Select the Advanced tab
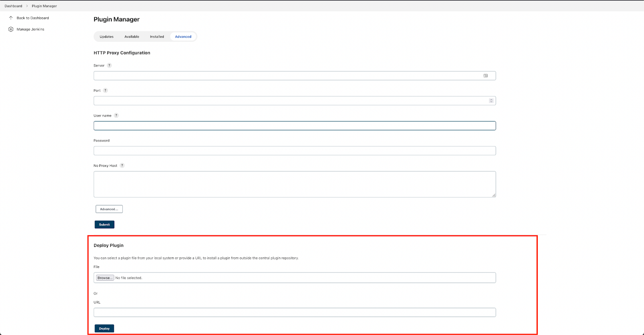This screenshot has height=335, width=644. tap(183, 37)
